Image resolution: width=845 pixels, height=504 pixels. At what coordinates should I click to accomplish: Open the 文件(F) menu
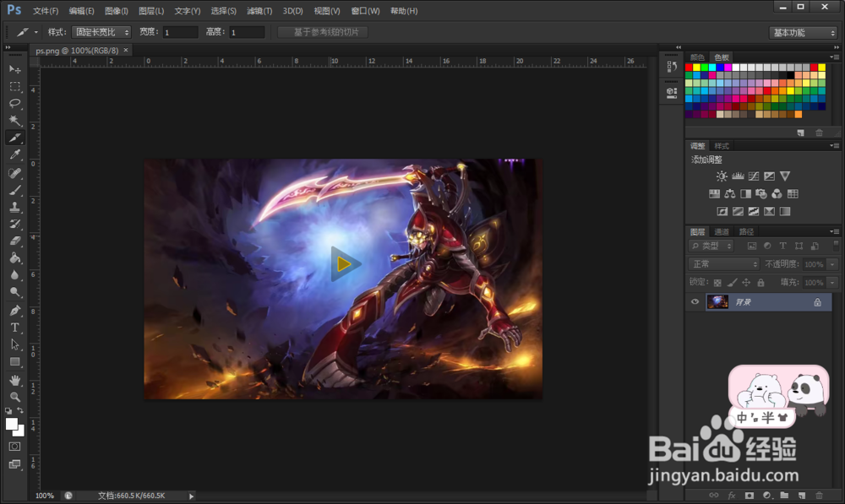pos(46,11)
